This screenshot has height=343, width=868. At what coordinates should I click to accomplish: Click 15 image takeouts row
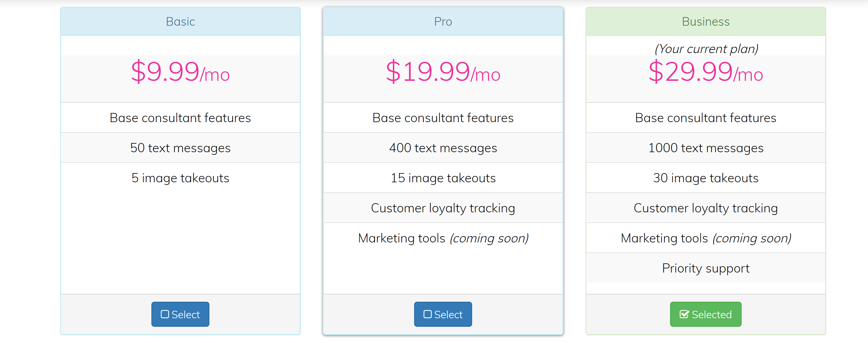(x=442, y=178)
